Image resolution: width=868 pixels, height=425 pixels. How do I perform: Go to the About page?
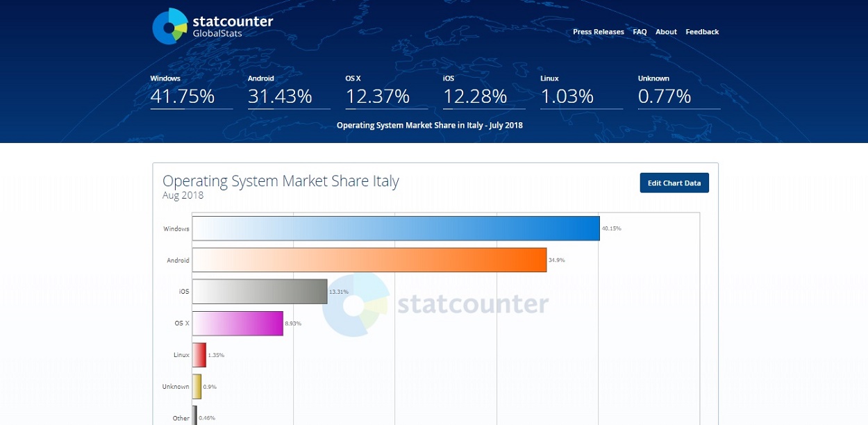tap(666, 32)
